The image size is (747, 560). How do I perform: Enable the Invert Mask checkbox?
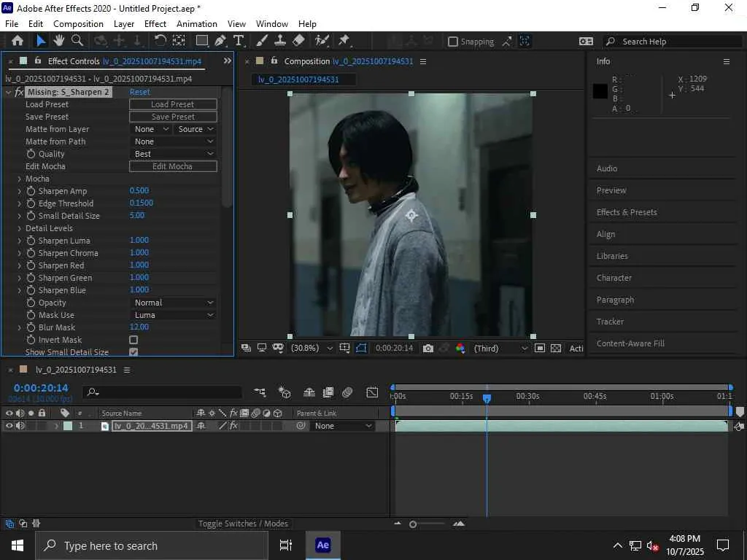133,340
